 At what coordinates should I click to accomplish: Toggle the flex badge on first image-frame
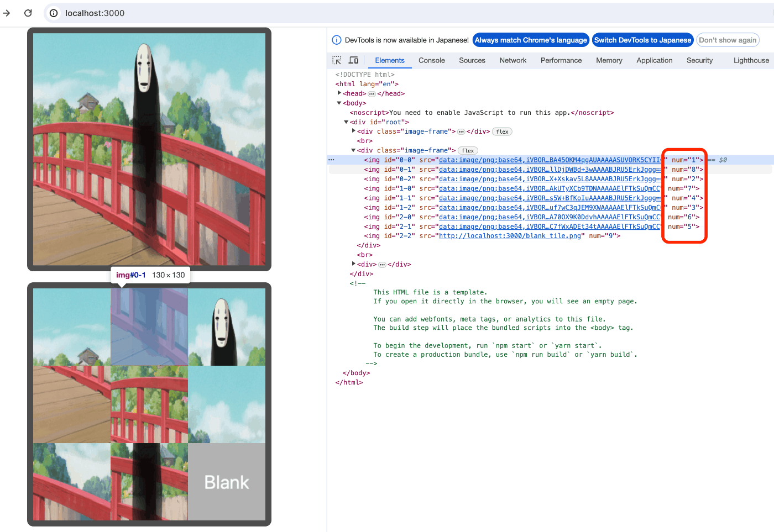502,131
